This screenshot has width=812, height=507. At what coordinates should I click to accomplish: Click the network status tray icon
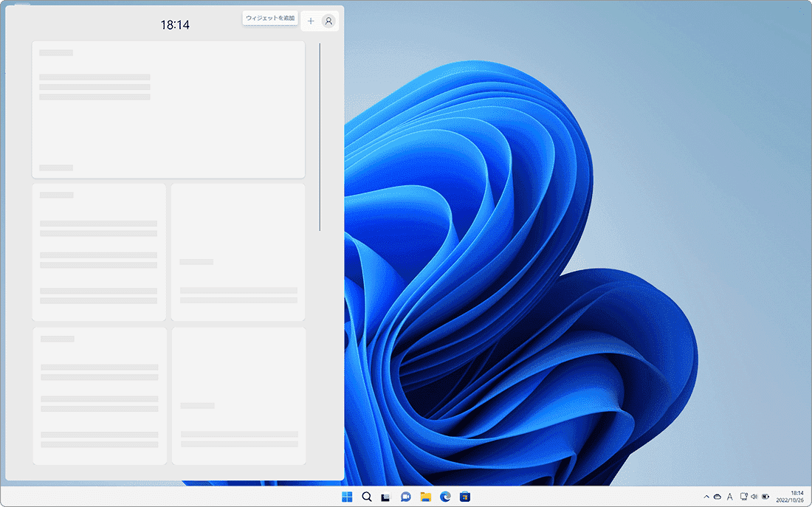point(743,497)
